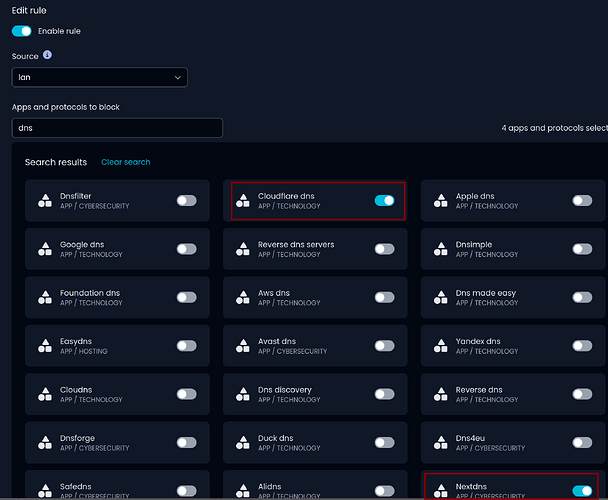Image resolution: width=608 pixels, height=500 pixels.
Task: Toggle on Dns made easy
Action: click(x=582, y=297)
